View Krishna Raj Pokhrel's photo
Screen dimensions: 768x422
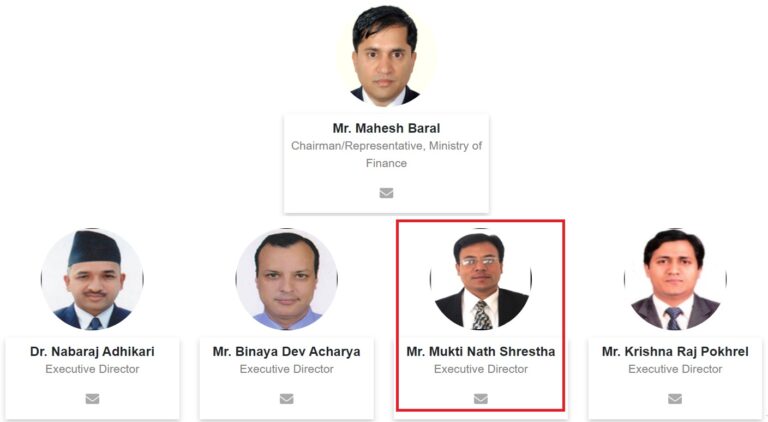coord(675,279)
